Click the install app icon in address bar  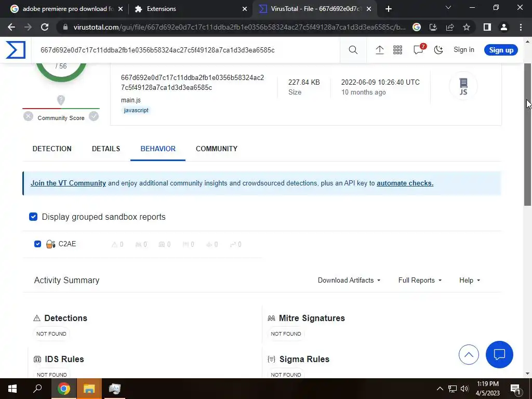[x=433, y=27]
